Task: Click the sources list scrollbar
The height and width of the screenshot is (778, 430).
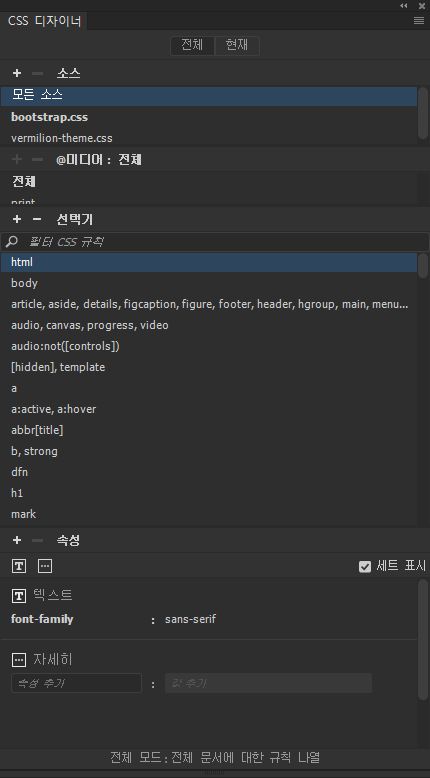Action: click(x=423, y=113)
